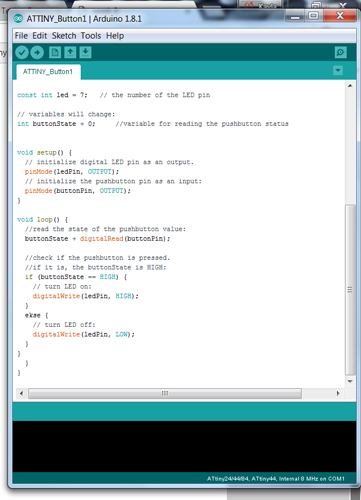
Task: Click the '// variables will change:' comment
Action: click(66, 114)
